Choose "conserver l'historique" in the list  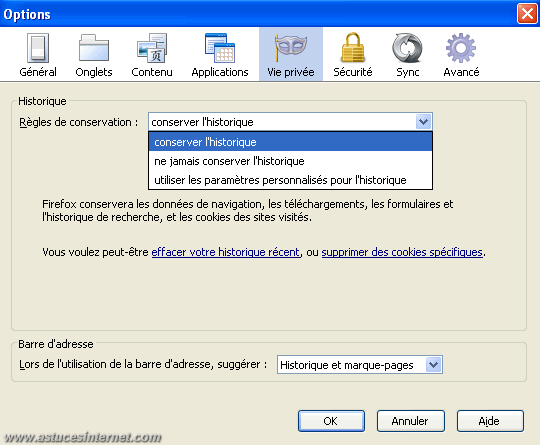pyautogui.click(x=290, y=142)
